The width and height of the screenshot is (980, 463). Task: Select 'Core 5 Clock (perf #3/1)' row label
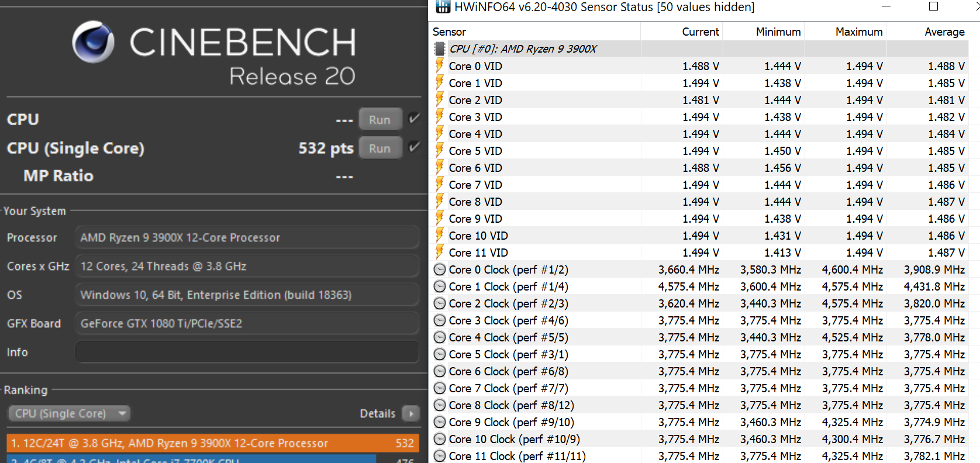tap(509, 354)
